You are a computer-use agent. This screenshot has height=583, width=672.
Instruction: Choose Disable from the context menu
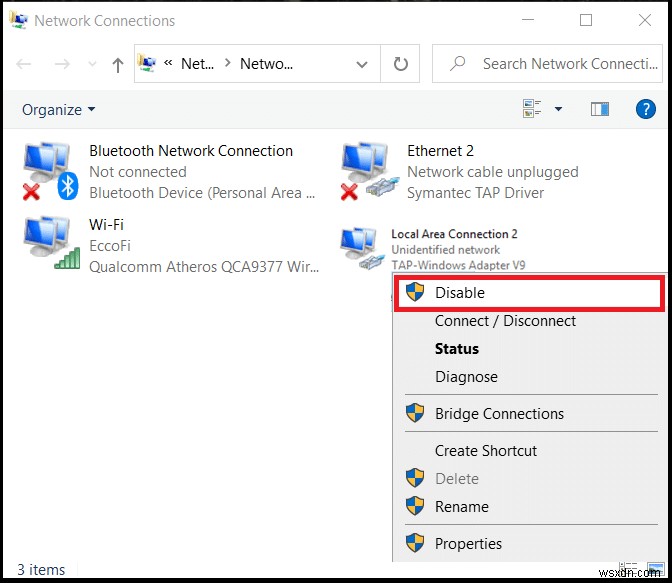pos(459,293)
